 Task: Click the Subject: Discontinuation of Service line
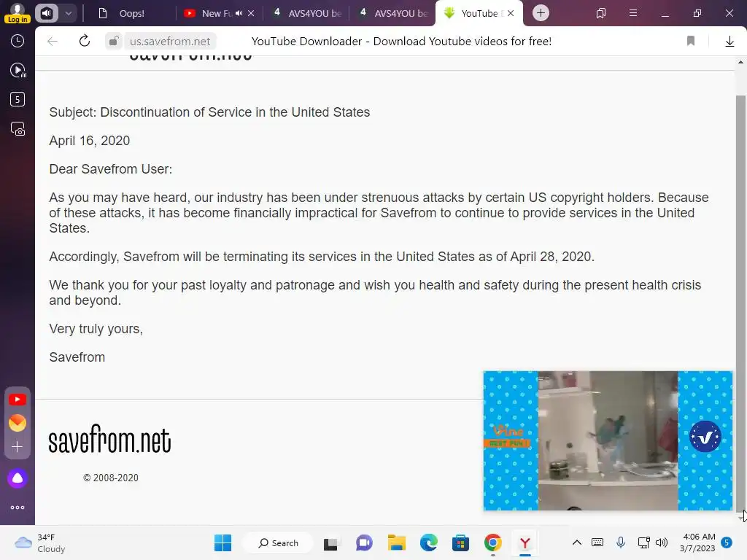coord(209,112)
